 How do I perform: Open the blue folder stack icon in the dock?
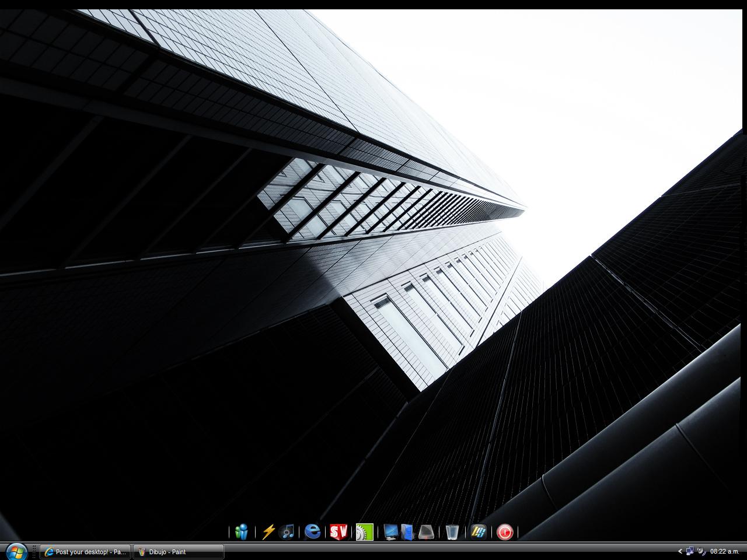click(407, 532)
